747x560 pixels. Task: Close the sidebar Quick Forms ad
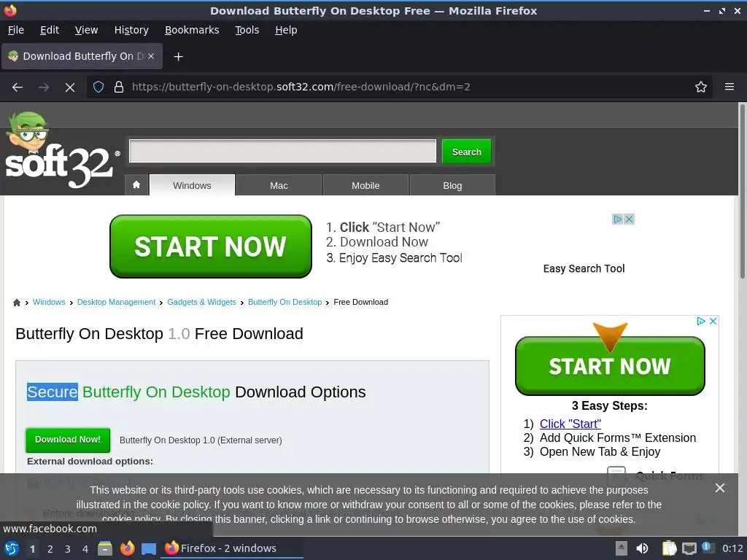pyautogui.click(x=713, y=322)
